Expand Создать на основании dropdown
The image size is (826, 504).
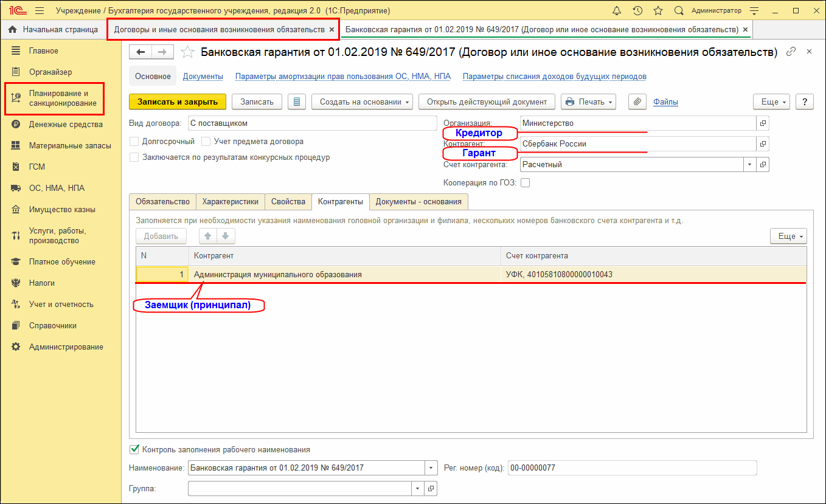363,102
